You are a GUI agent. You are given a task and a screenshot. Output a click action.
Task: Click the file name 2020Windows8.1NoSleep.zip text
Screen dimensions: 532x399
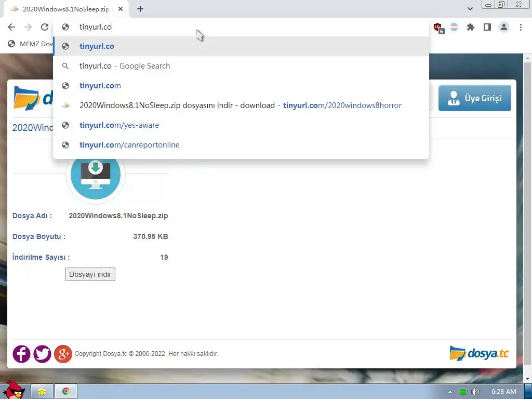[x=118, y=216]
